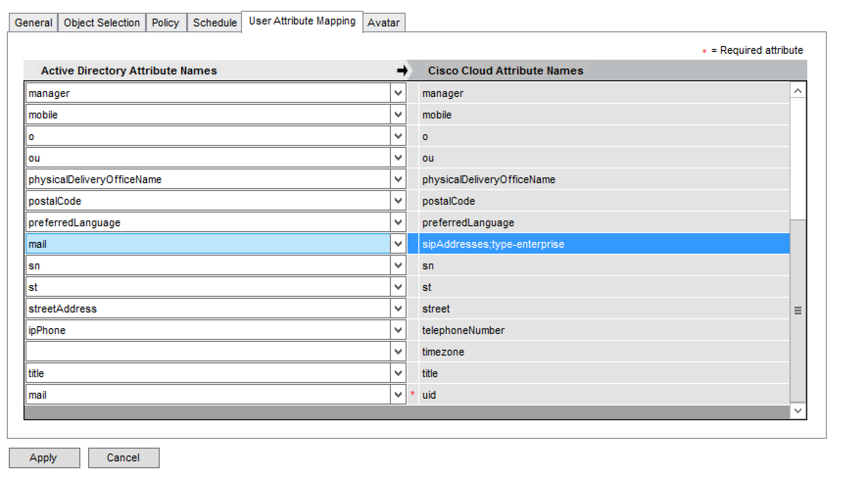Expand the 'sn' row dropdown arrow
The width and height of the screenshot is (868, 479).
pyautogui.click(x=398, y=265)
